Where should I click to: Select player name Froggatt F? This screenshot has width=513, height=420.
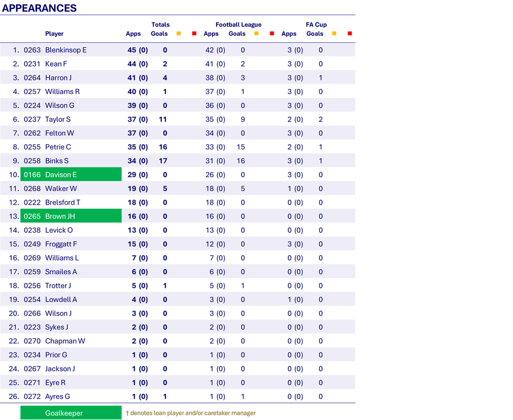pyautogui.click(x=61, y=244)
